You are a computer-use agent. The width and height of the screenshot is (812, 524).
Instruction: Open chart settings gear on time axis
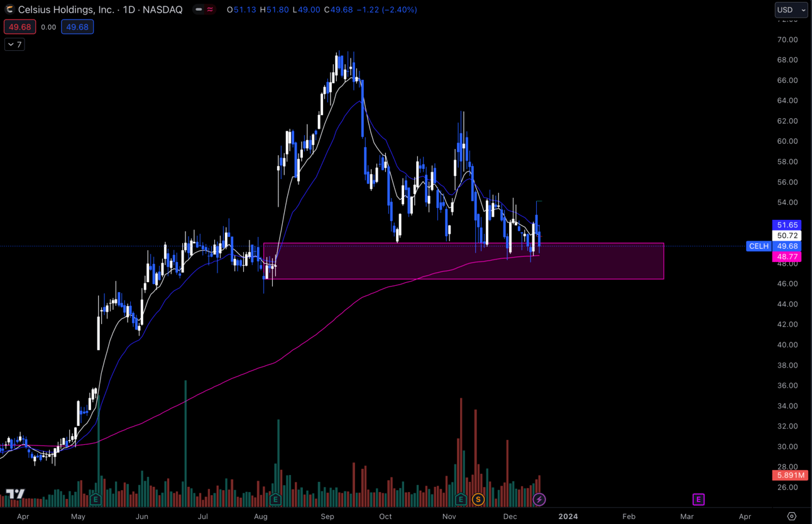791,516
